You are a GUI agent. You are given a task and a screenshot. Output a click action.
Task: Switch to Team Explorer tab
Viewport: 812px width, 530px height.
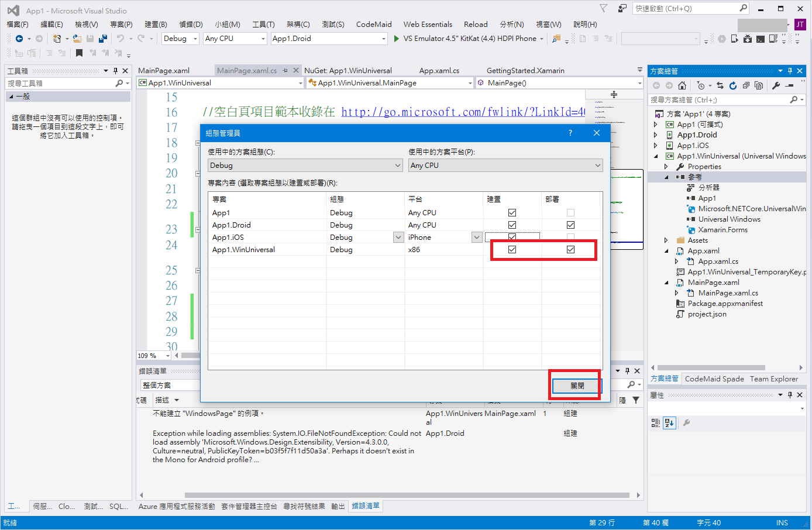[774, 379]
